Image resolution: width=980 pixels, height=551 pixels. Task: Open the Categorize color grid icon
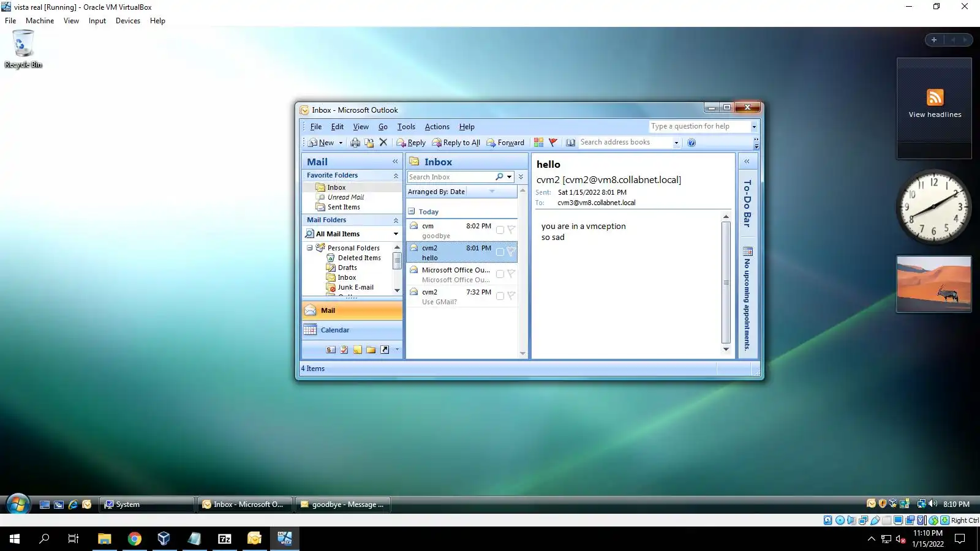point(539,143)
